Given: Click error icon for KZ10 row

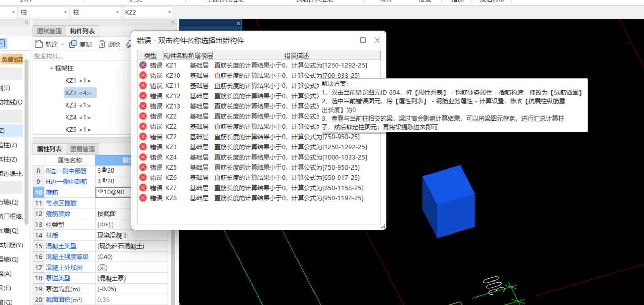Looking at the screenshot, I should 143,75.
